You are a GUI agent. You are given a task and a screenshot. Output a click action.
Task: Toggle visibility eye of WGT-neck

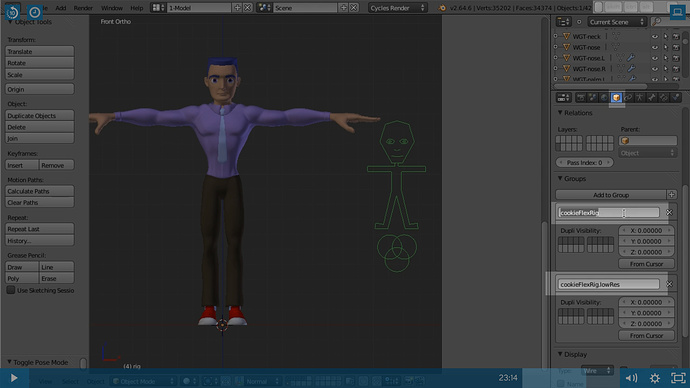pyautogui.click(x=655, y=37)
